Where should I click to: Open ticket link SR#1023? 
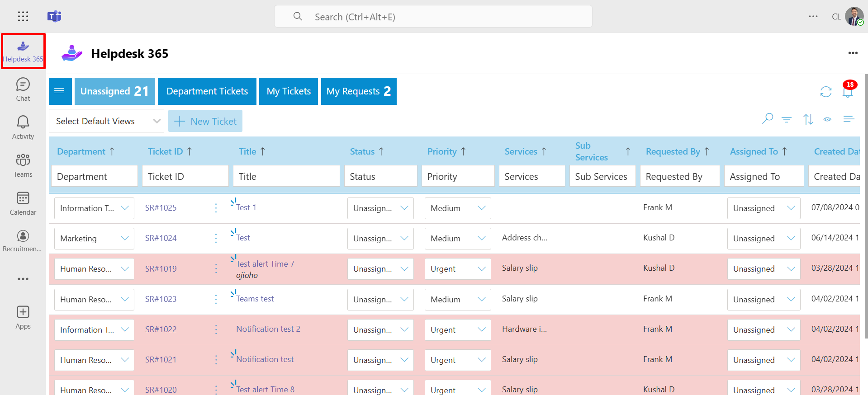point(161,299)
